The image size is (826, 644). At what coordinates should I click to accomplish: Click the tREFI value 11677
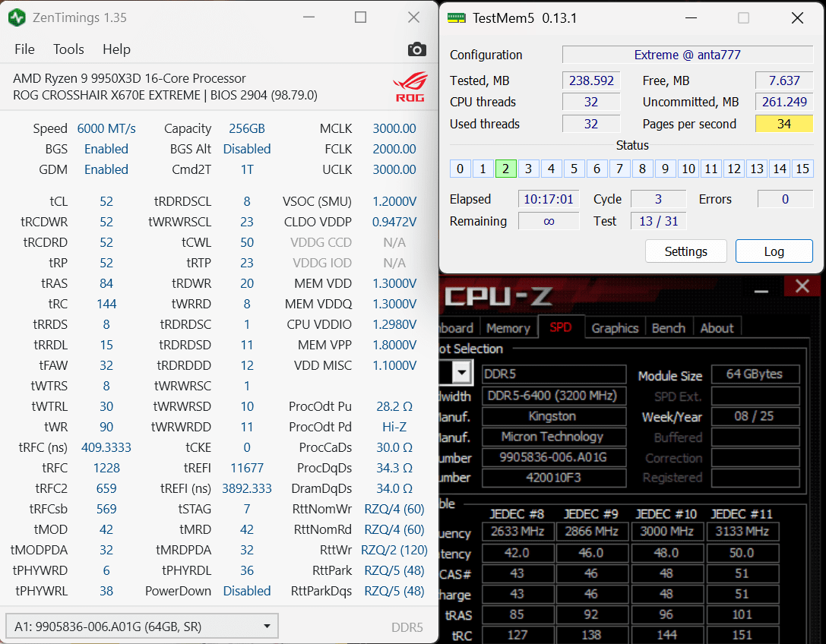(246, 468)
